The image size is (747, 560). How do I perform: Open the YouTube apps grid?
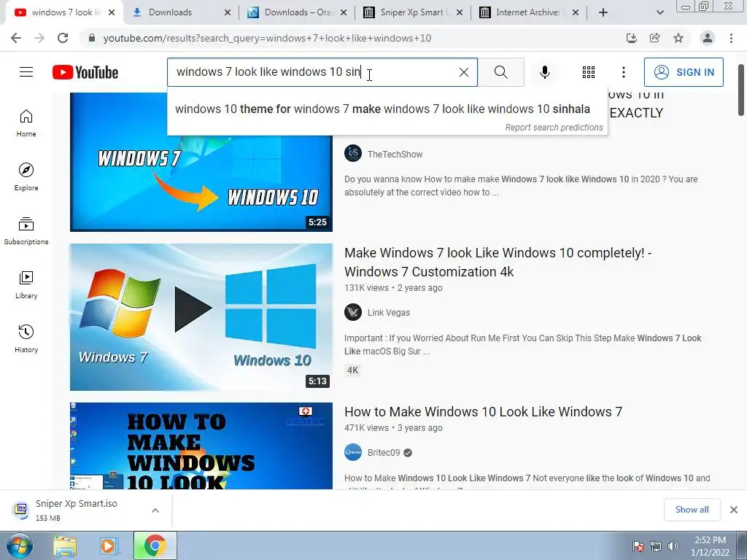pos(589,72)
